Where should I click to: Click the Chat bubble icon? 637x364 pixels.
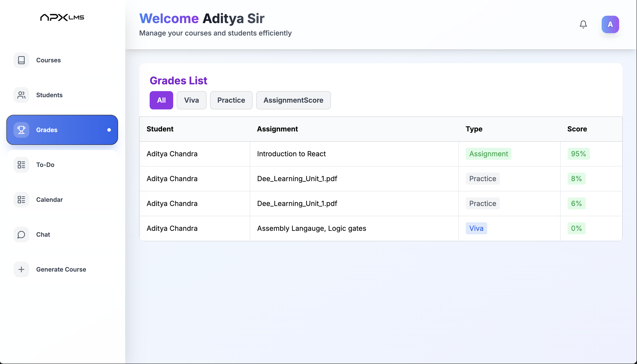[21, 235]
